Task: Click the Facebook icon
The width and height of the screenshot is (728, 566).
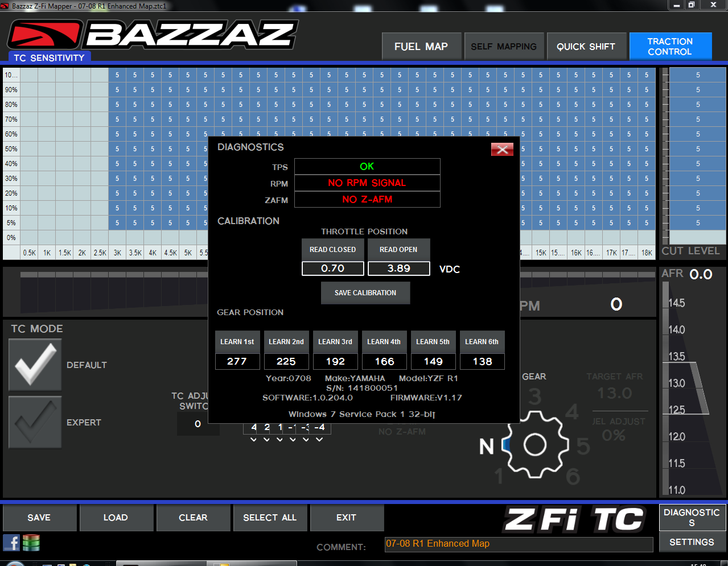Action: [11, 543]
